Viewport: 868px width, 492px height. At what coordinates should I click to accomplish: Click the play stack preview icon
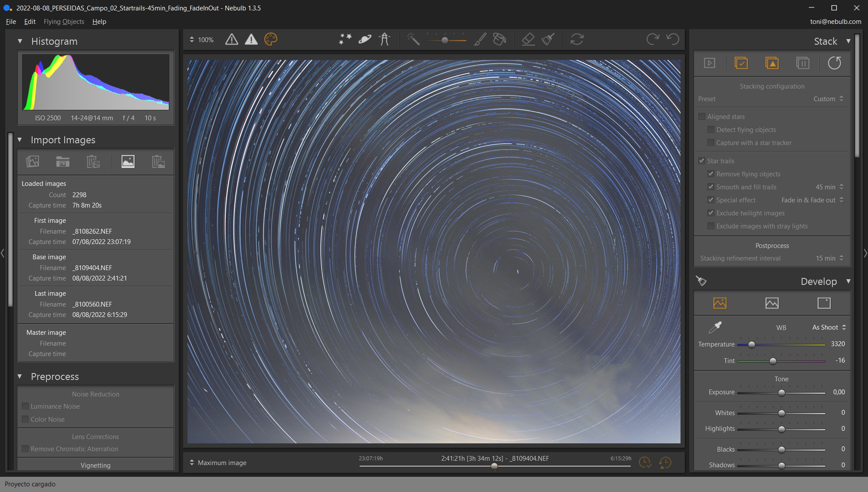pyautogui.click(x=710, y=63)
